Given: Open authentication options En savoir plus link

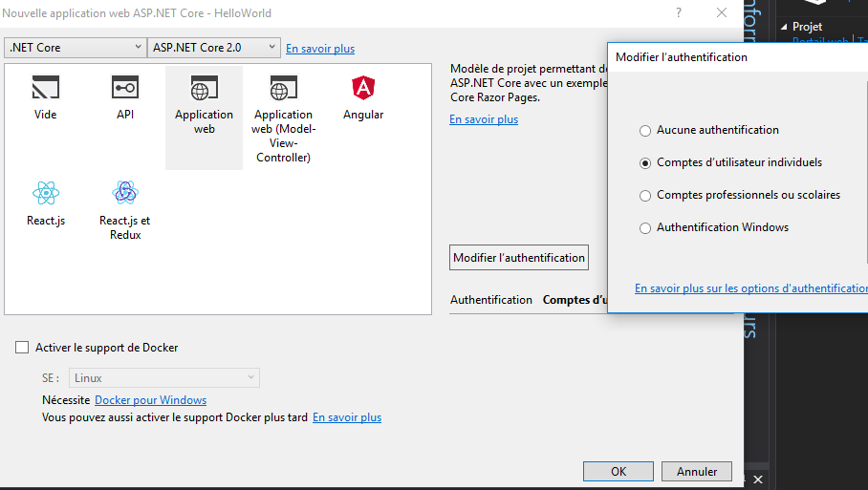Looking at the screenshot, I should [x=750, y=288].
